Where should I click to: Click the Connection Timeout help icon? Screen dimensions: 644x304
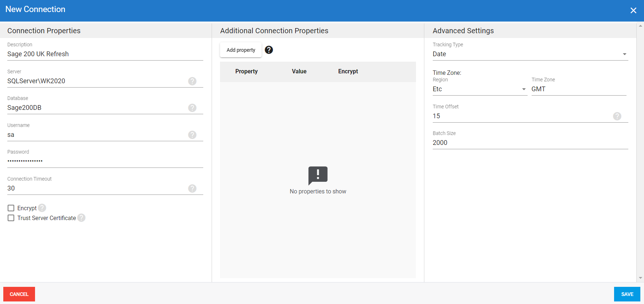192,188
